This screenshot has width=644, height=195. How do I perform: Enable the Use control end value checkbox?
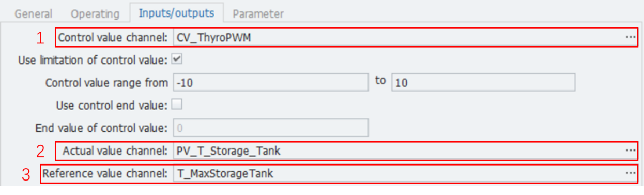point(176,105)
